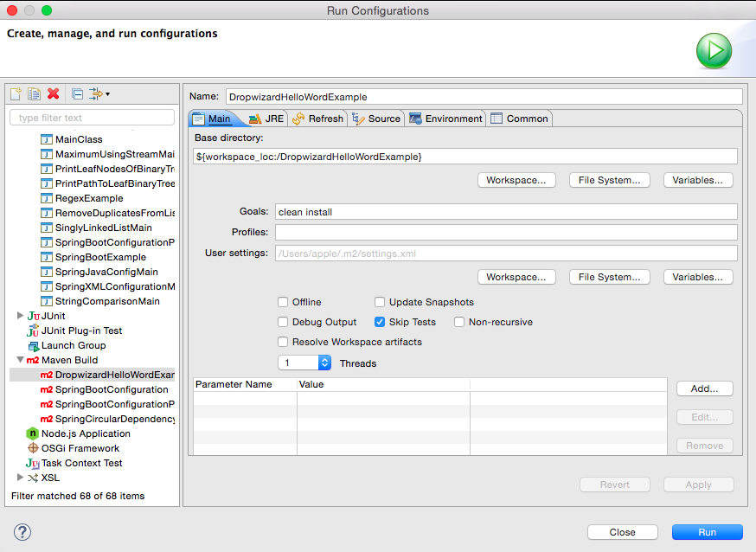Click the blue Run button
756x552 pixels.
(x=708, y=532)
